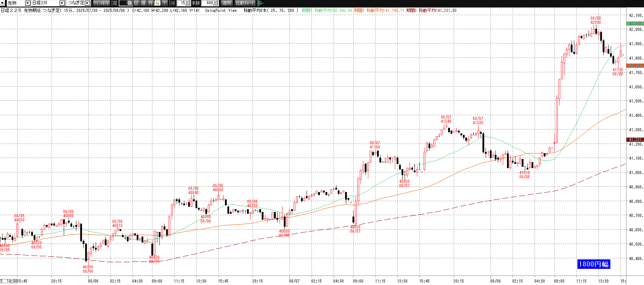The image size is (644, 285).
Task: Open the top-left corner menu arrow
Action: coord(2,3)
